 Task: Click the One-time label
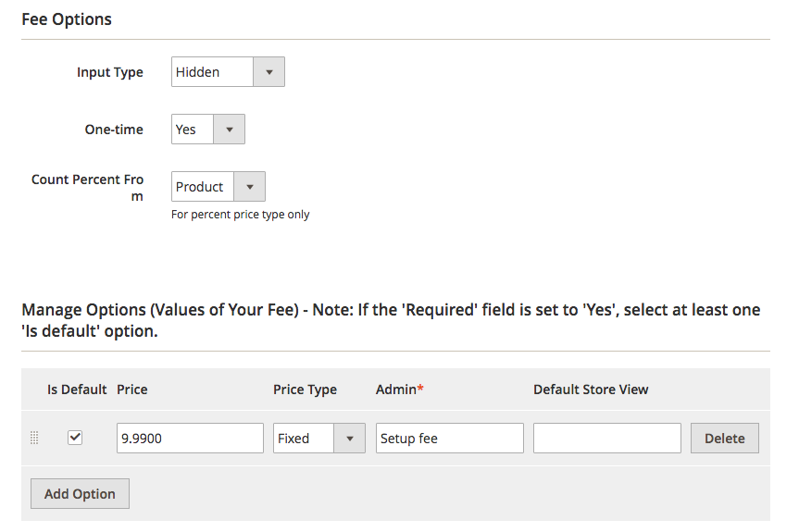(114, 130)
